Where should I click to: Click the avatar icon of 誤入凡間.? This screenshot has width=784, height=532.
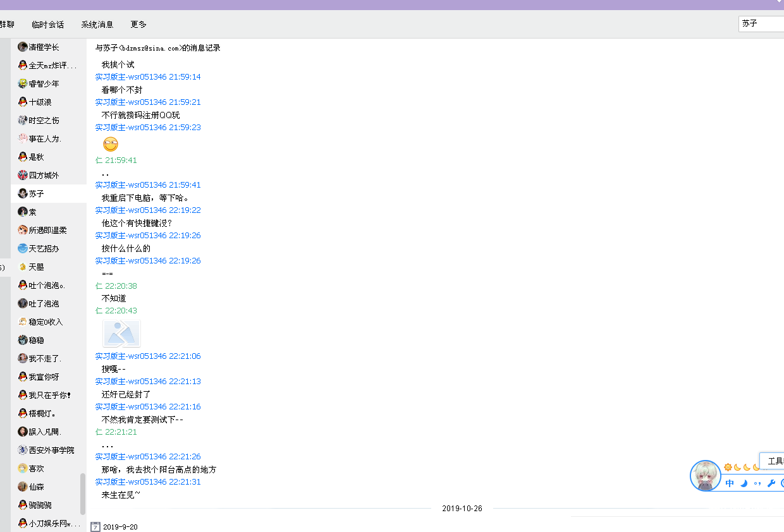[x=23, y=432]
